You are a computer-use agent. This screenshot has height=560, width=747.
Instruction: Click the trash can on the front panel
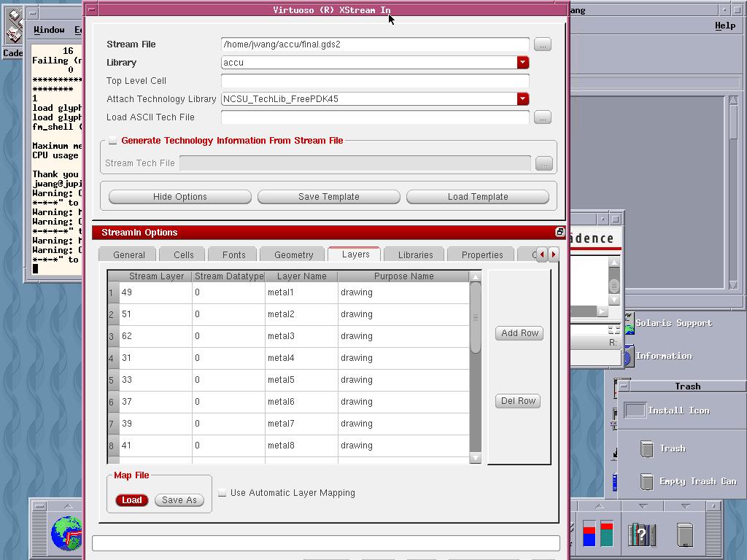click(685, 534)
